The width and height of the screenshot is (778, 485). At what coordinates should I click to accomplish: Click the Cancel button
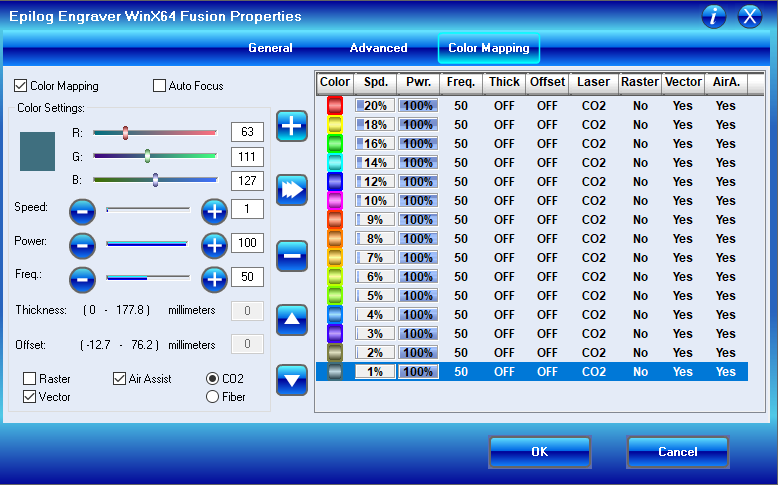point(678,452)
